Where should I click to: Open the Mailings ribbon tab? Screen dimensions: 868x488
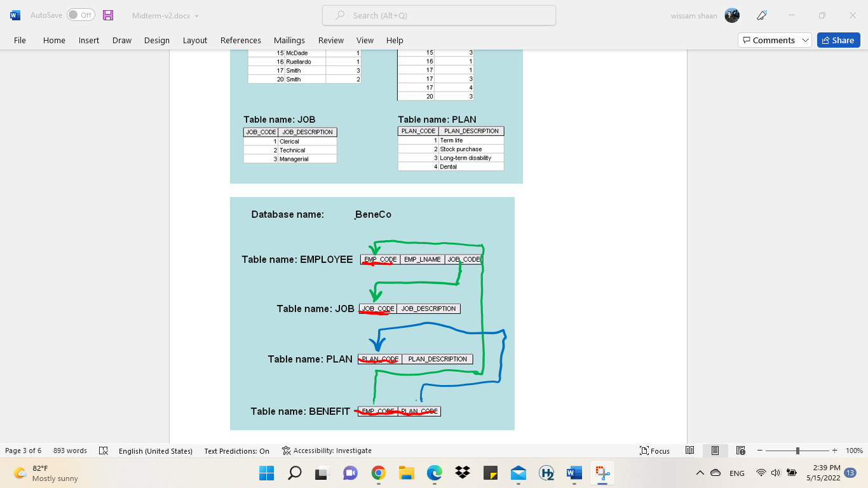click(289, 40)
